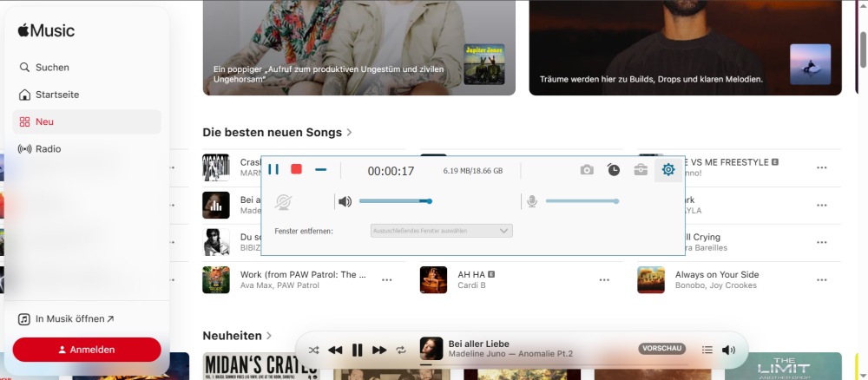868x380 pixels.
Task: Skip to previous track in player
Action: [x=335, y=351]
